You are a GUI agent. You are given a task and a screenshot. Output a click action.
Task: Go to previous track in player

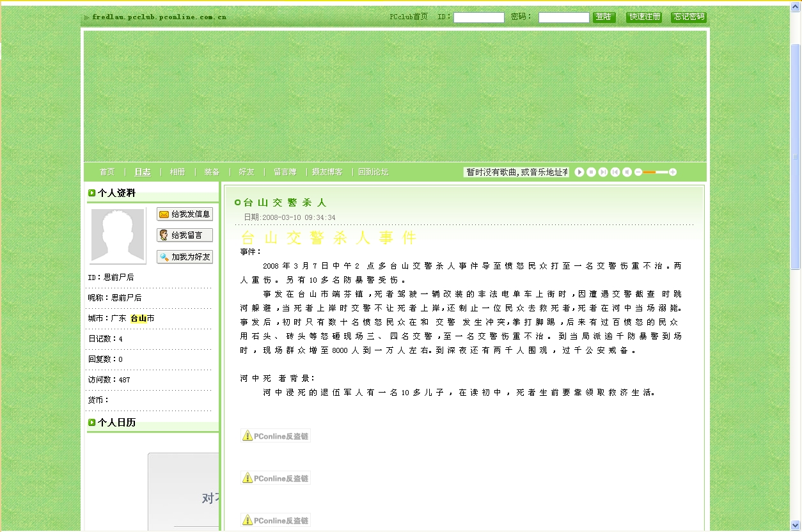(615, 172)
